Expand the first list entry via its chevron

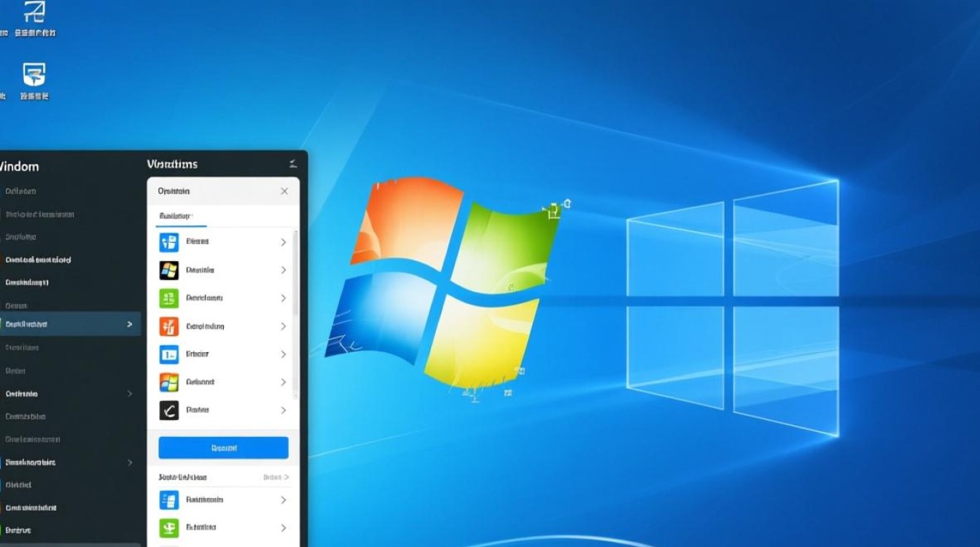(284, 241)
